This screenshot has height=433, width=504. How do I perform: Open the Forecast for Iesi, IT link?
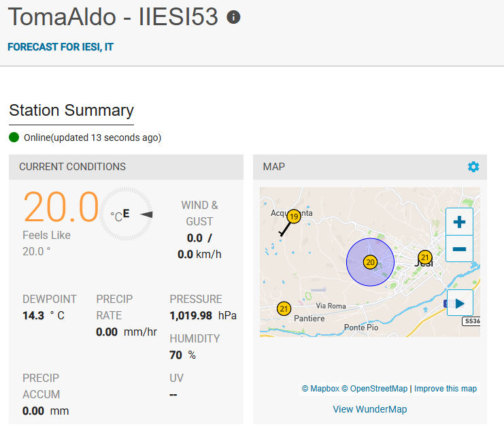60,48
